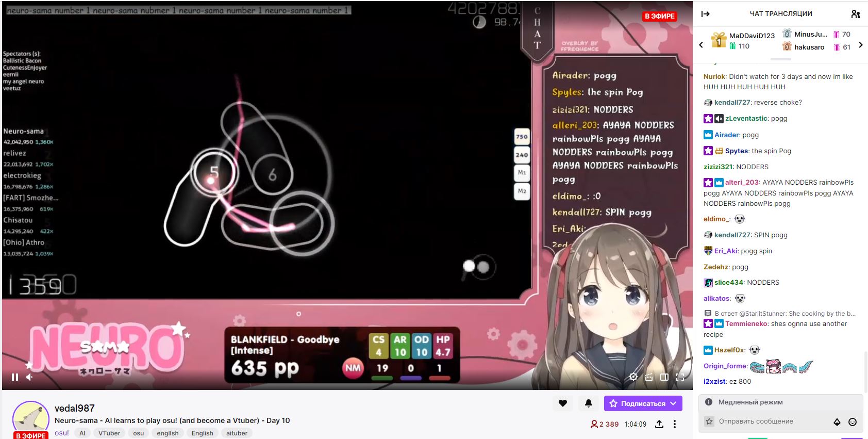The image size is (868, 439).
Task: Share the stream via upload icon
Action: tap(659, 424)
